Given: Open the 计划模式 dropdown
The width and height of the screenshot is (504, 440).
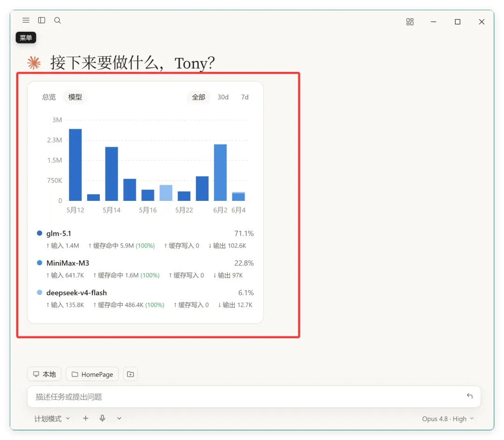Looking at the screenshot, I should tap(52, 419).
